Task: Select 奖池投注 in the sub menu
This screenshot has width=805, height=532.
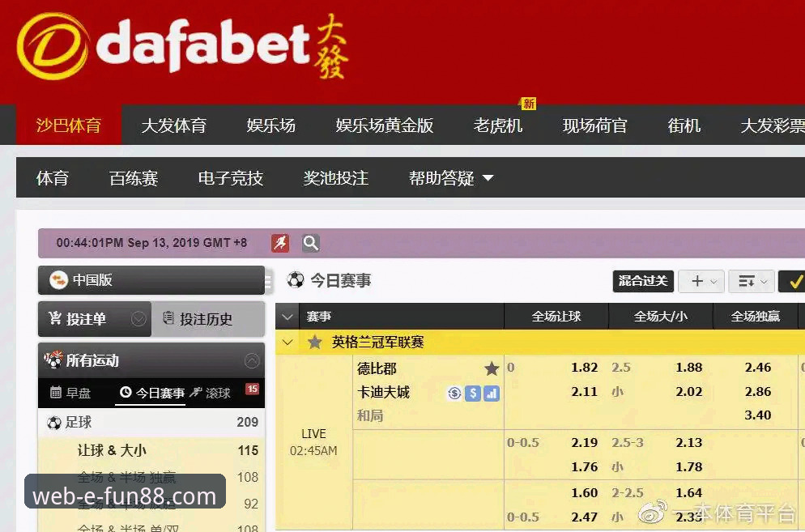Action: coord(336,178)
